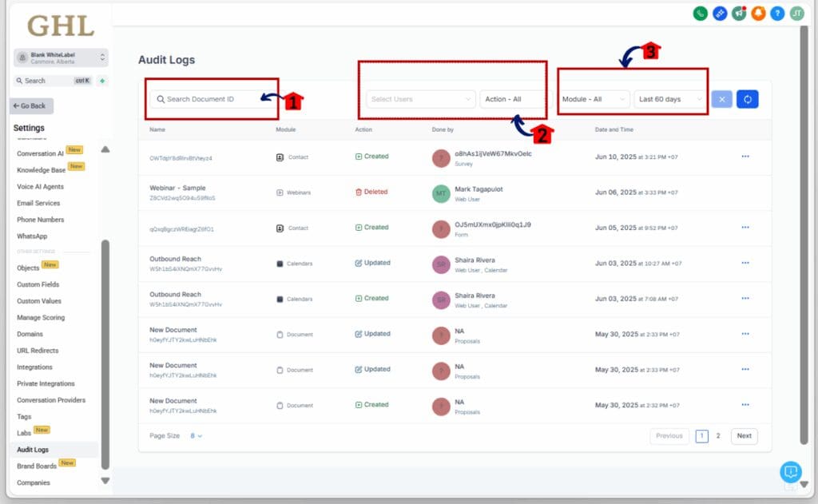The height and width of the screenshot is (504, 818).
Task: Click the green phone dialer icon
Action: coord(701,14)
